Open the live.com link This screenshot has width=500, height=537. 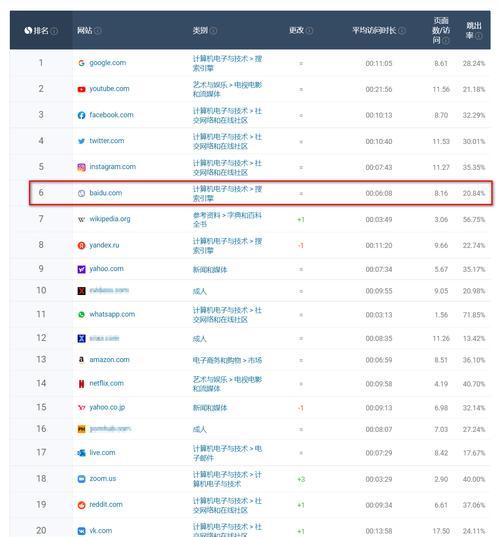102,453
